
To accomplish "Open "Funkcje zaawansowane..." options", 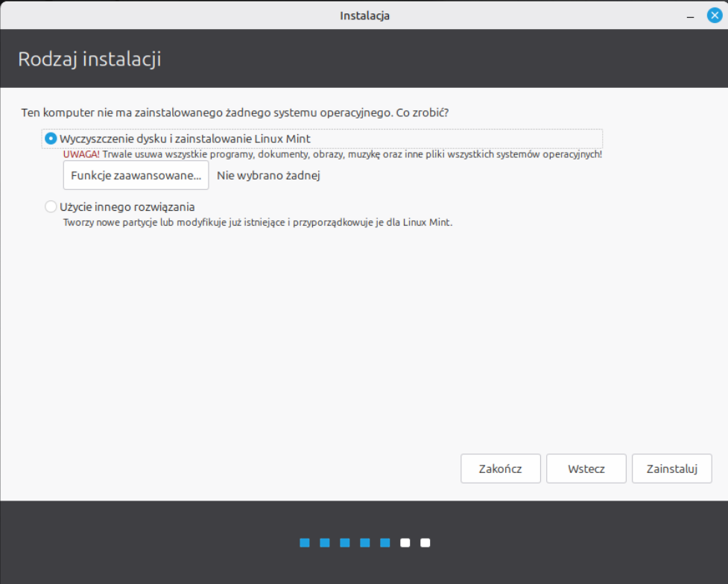I will (x=136, y=176).
